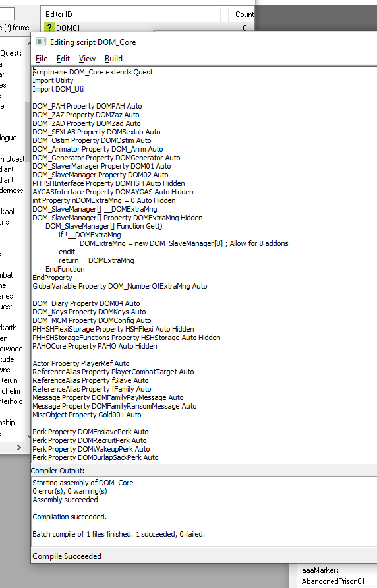The image size is (377, 588).
Task: Open the File menu in script editor
Action: pos(42,59)
